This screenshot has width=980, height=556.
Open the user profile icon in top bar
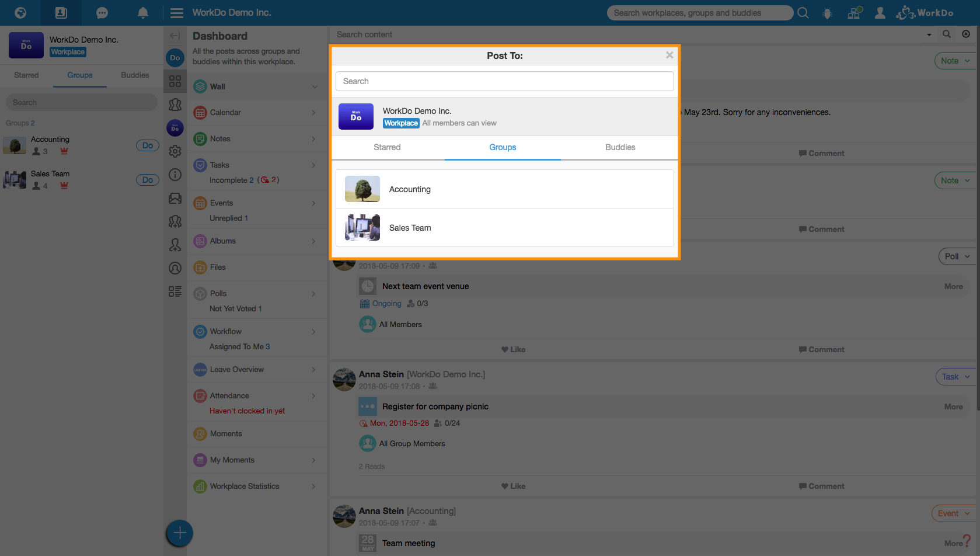(880, 13)
